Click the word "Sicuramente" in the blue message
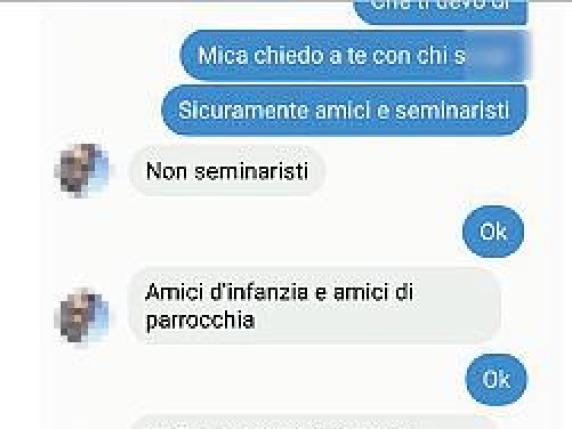Image resolution: width=572 pixels, height=429 pixels. pos(243,110)
